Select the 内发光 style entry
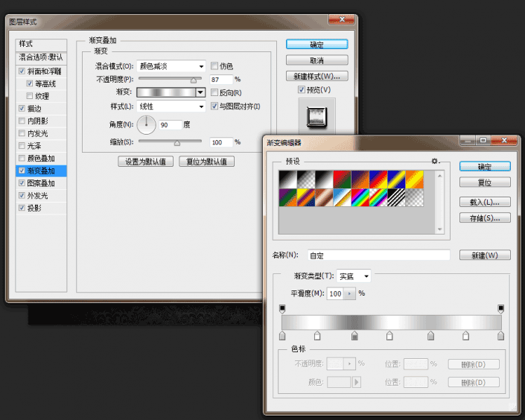The width and height of the screenshot is (525, 420). pos(41,133)
